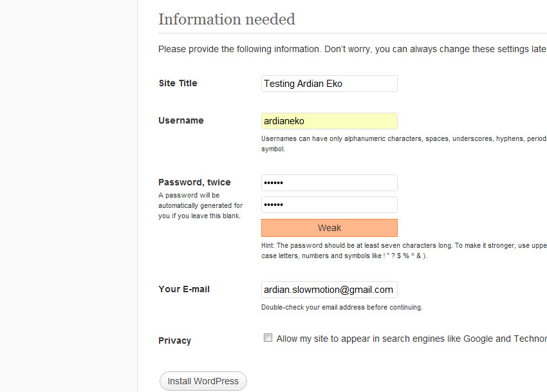
Task: Click the "Password, twice" label
Action: pos(194,182)
